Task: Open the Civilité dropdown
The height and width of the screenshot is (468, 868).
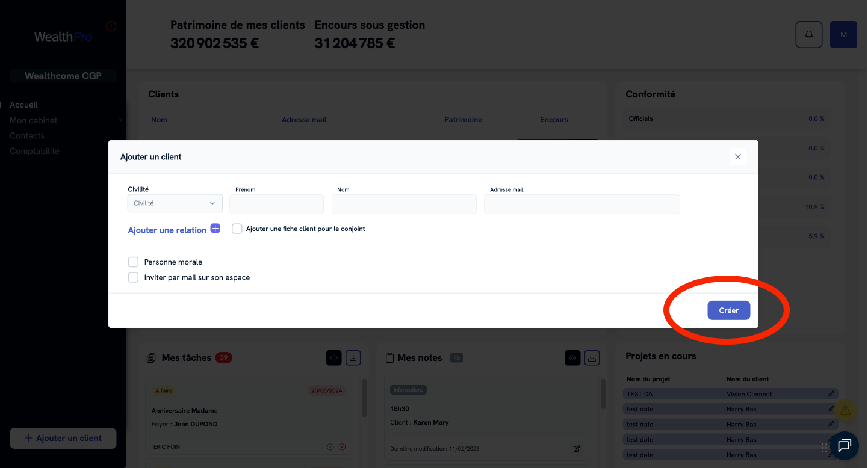Action: coord(175,203)
